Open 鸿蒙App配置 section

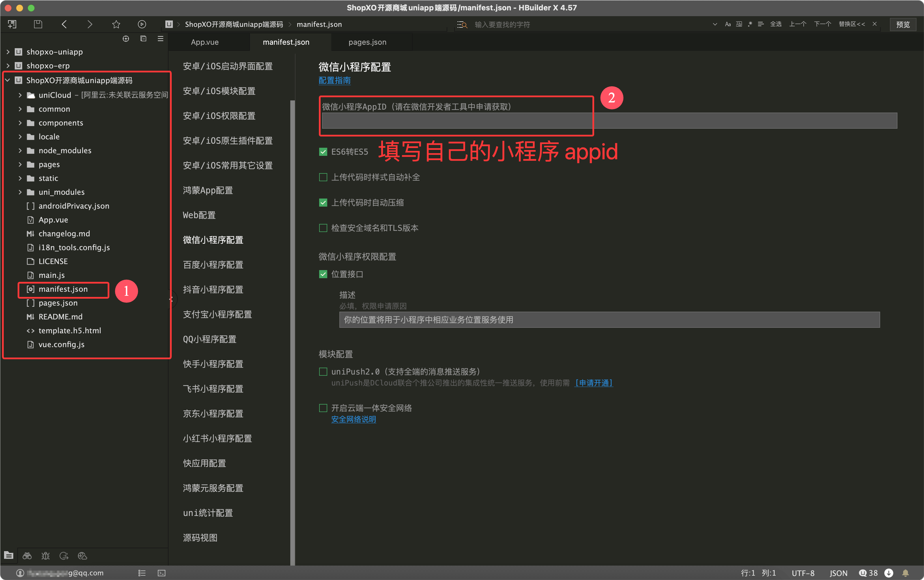(208, 190)
